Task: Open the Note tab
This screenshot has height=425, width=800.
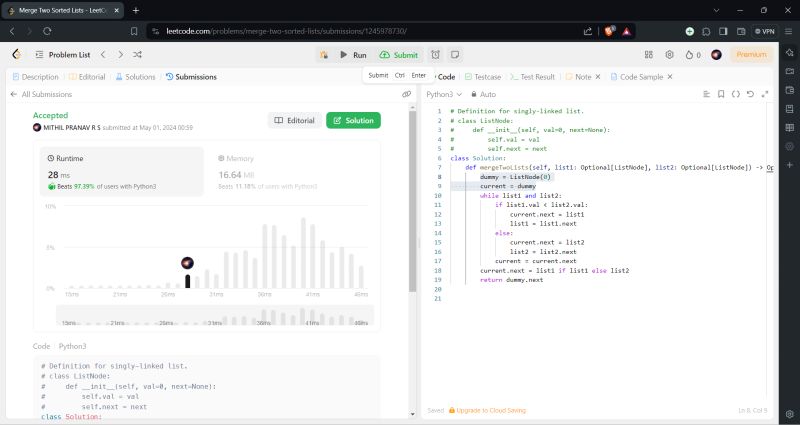Action: tap(579, 77)
